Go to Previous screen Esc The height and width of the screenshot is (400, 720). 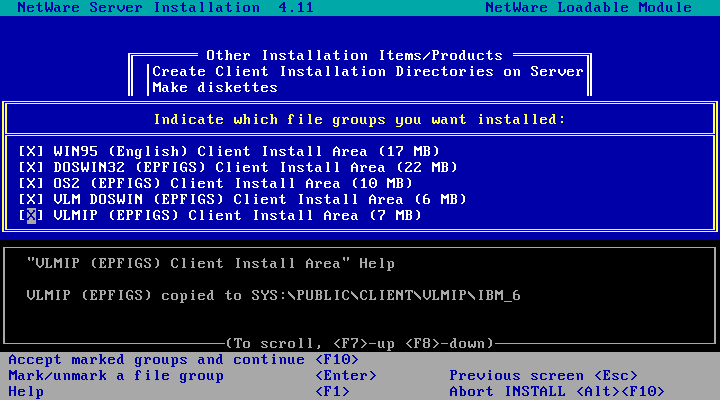[x=544, y=376]
